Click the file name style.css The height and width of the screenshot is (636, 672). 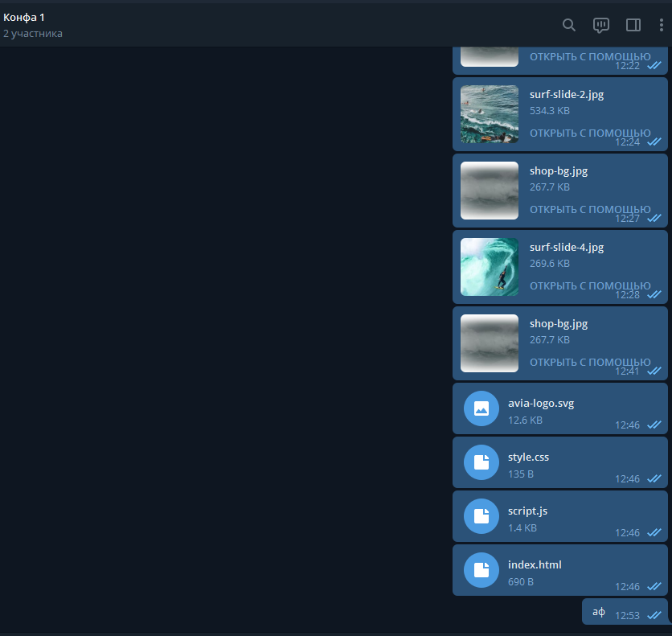pos(528,458)
